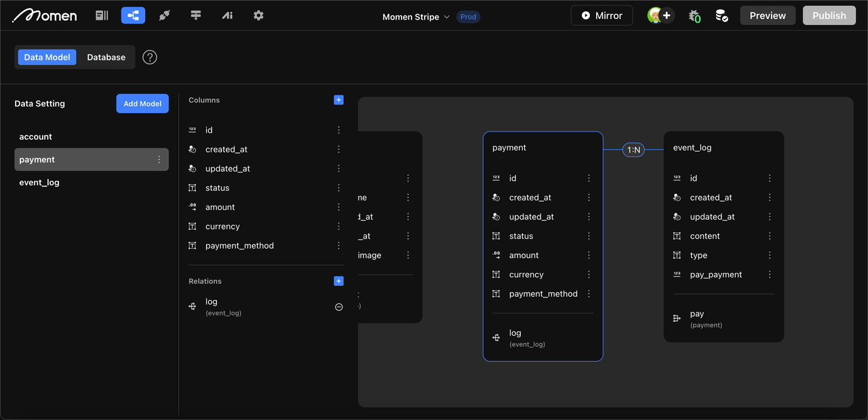Open options menu for amount column in Columns panel
This screenshot has height=420, width=868.
(339, 207)
